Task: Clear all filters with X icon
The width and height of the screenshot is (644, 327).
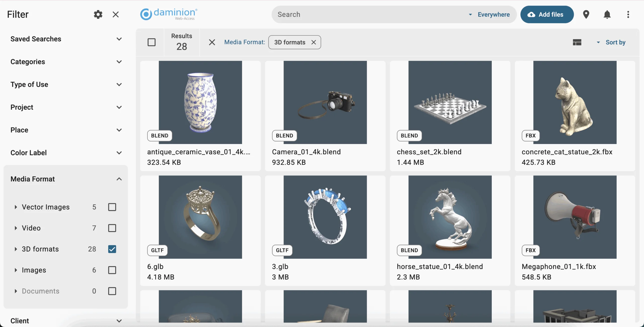Action: pyautogui.click(x=212, y=42)
